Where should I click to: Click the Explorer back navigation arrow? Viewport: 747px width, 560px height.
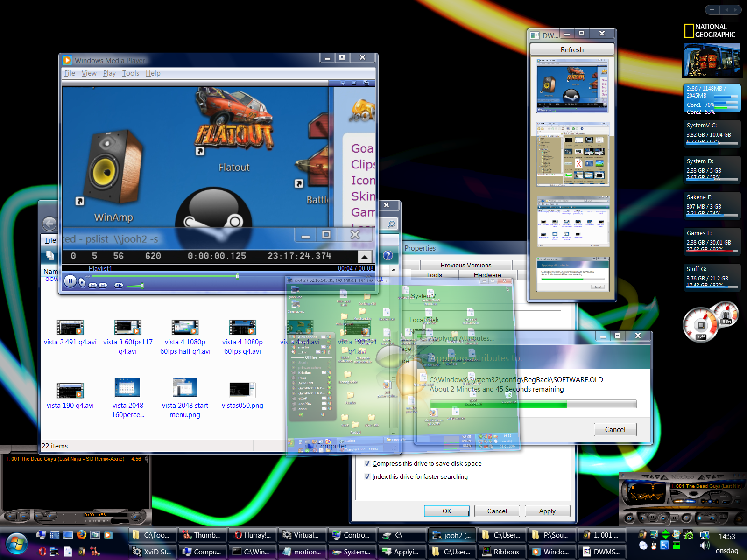coord(49,224)
